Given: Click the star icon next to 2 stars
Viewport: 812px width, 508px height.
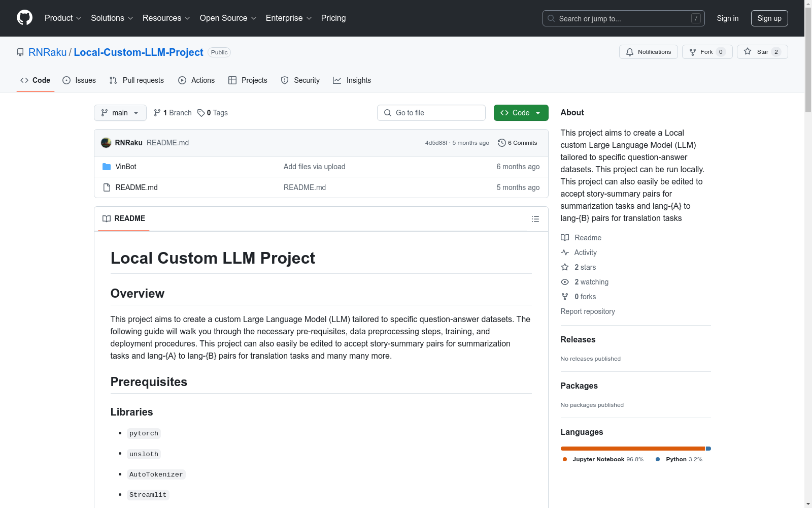Looking at the screenshot, I should tap(565, 267).
